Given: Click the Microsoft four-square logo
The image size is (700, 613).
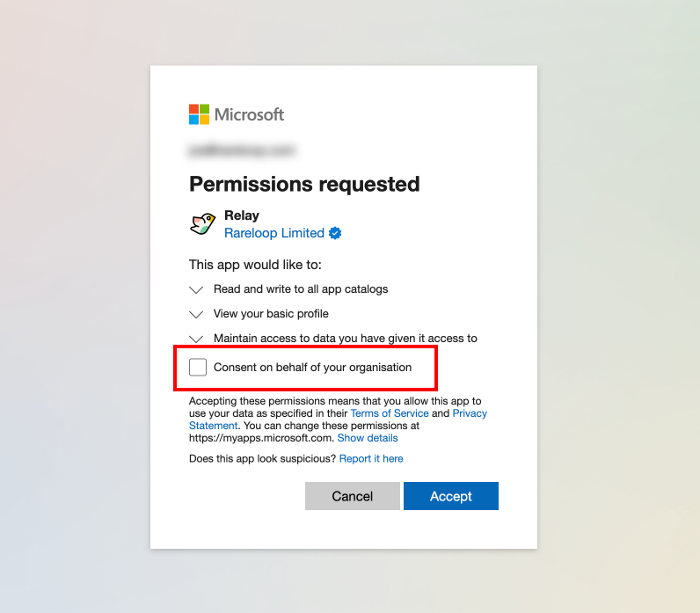Looking at the screenshot, I should pyautogui.click(x=200, y=114).
